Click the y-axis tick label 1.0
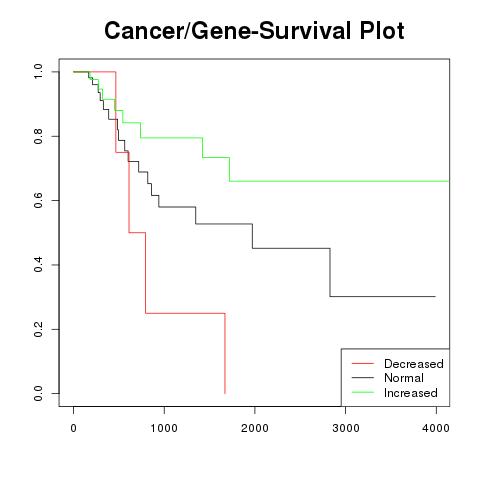 tap(38, 72)
